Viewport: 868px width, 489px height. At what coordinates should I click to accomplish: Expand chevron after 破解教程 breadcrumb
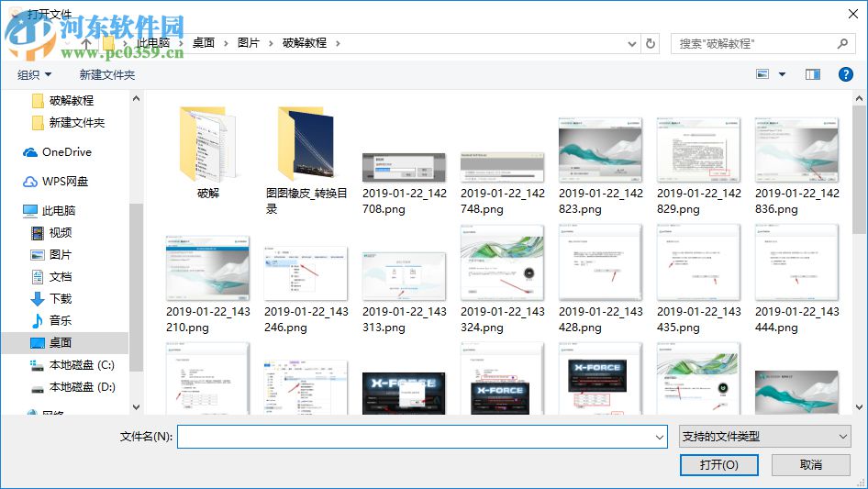tap(338, 43)
